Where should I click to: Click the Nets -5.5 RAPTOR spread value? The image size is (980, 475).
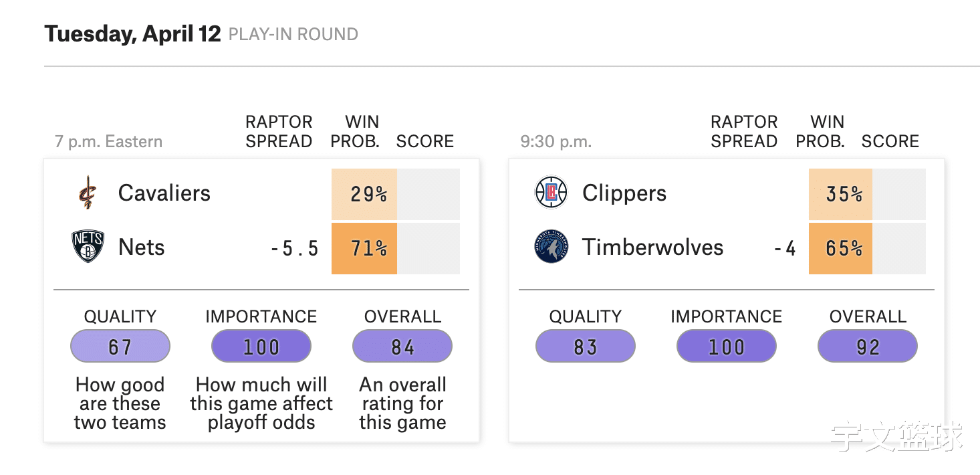(295, 250)
